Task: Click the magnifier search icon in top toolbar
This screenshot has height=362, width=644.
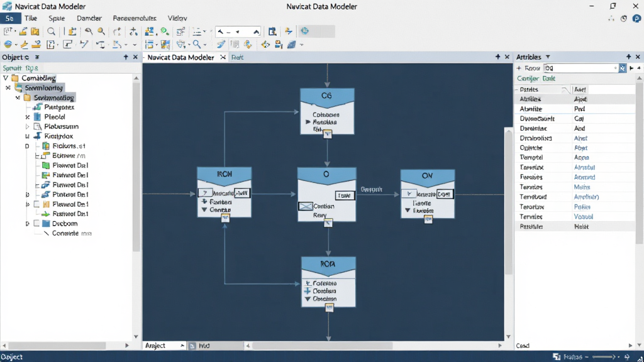Action: click(x=51, y=31)
